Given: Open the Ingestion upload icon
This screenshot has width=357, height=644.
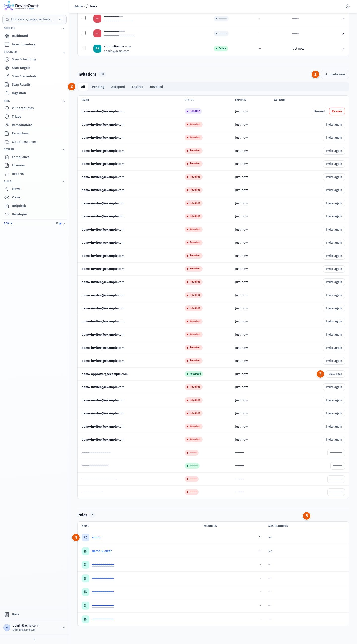Looking at the screenshot, I should [x=7, y=93].
